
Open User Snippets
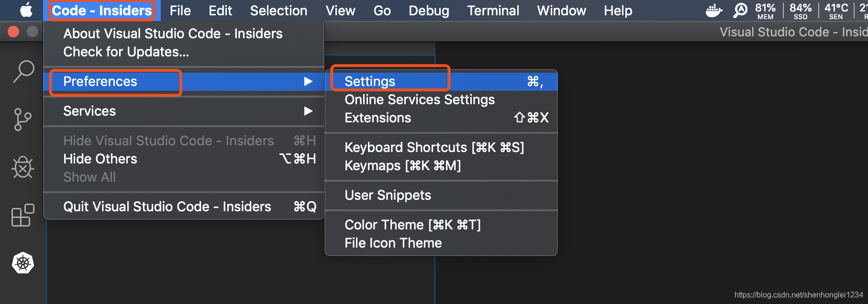tap(388, 195)
